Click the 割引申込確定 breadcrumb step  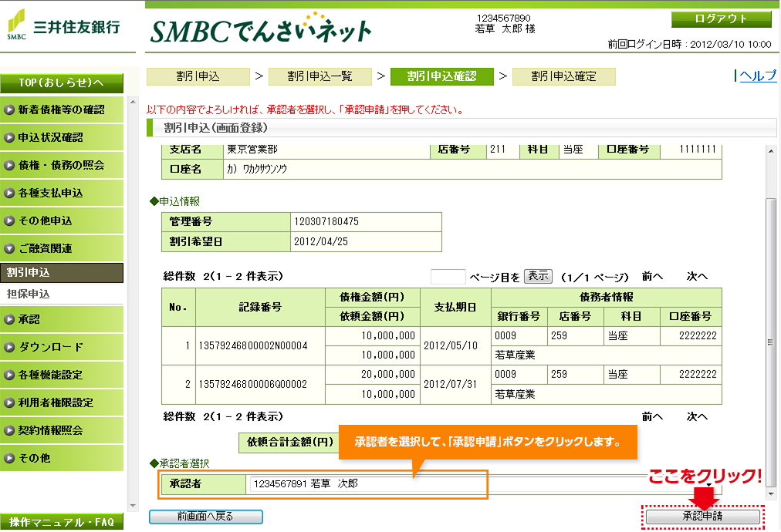click(564, 76)
